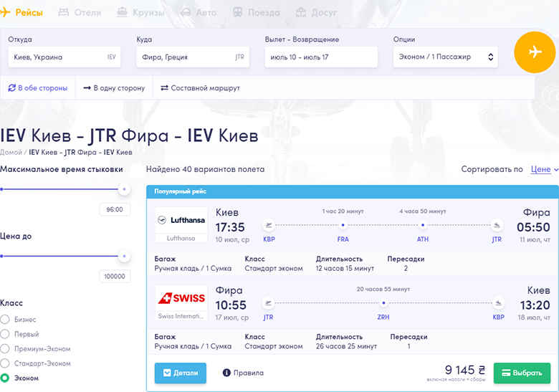
Task: Click the info icon next to Правила
Action: (226, 373)
